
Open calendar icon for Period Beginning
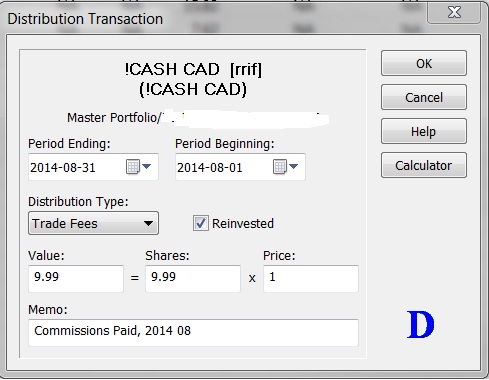click(x=280, y=166)
